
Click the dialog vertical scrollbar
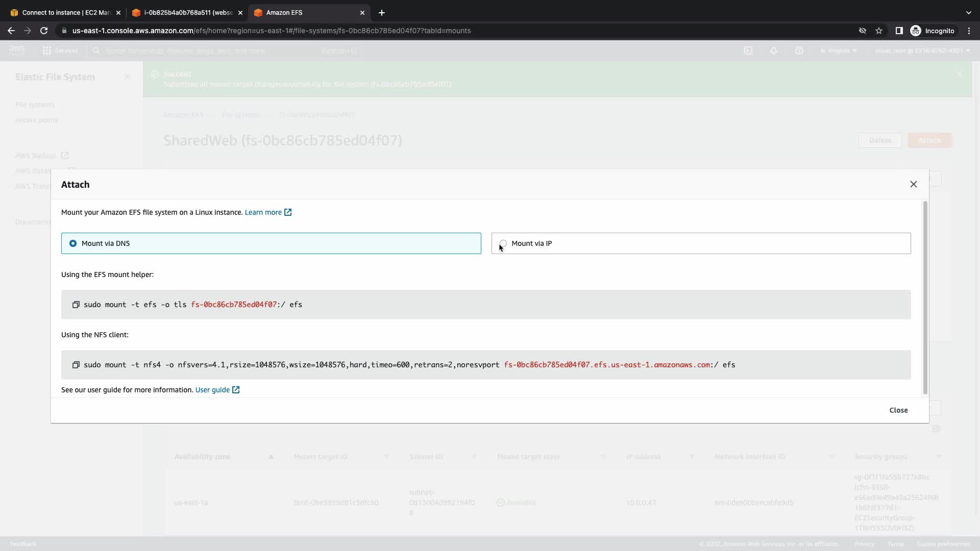click(925, 298)
